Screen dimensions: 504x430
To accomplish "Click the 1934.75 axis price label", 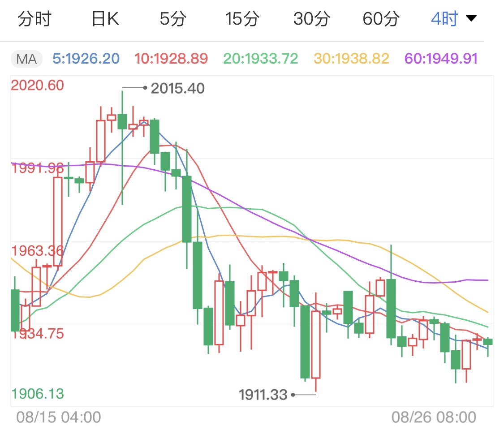I will pyautogui.click(x=37, y=333).
